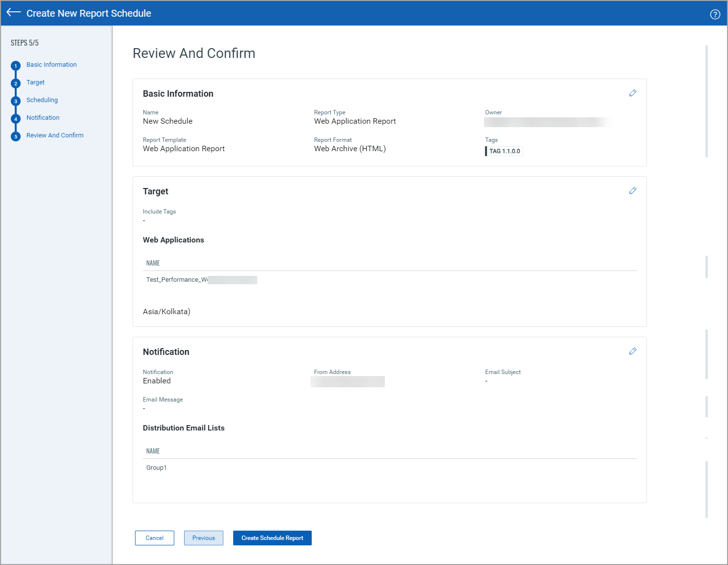Viewport: 728px width, 565px height.
Task: Go to the Notification step
Action: [43, 118]
